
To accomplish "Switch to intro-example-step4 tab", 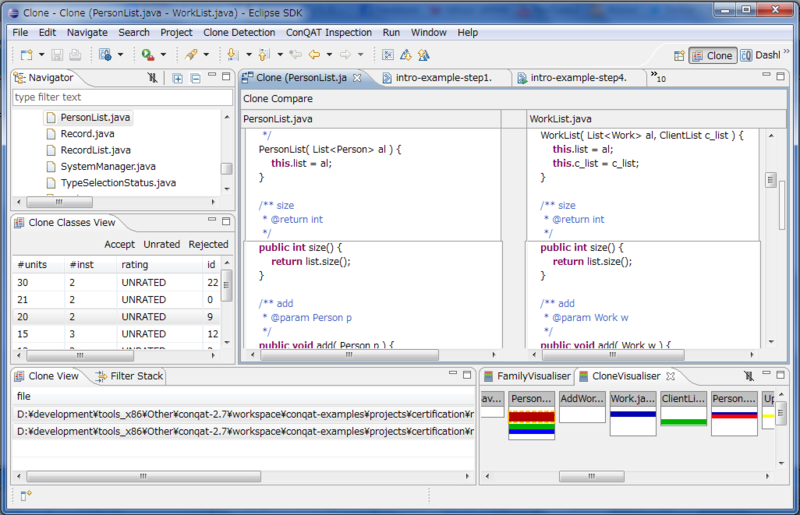I will [x=578, y=78].
